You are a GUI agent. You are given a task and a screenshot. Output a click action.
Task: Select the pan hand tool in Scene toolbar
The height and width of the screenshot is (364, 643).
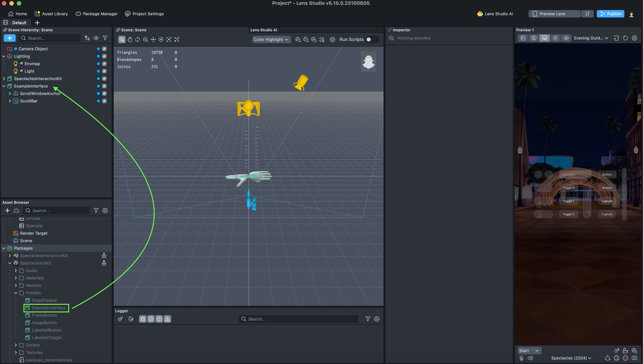[130, 39]
